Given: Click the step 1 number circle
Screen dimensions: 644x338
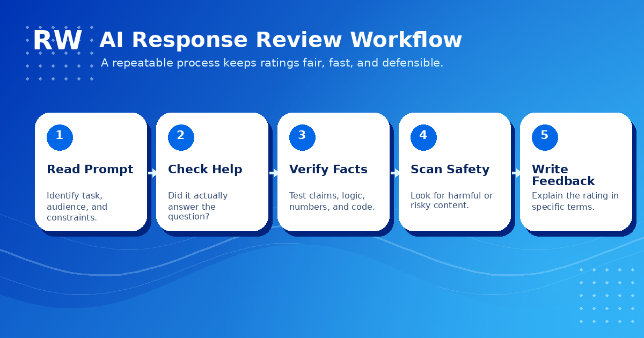Looking at the screenshot, I should tap(60, 137).
